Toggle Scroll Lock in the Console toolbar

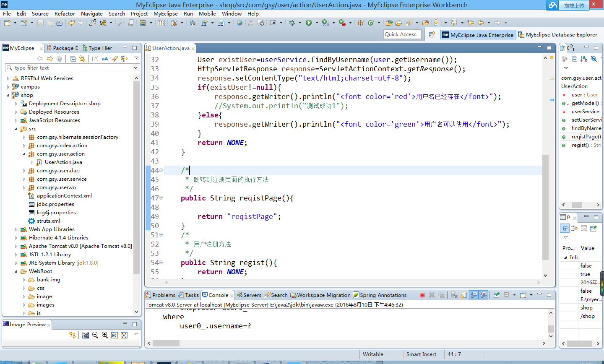pyautogui.click(x=464, y=295)
